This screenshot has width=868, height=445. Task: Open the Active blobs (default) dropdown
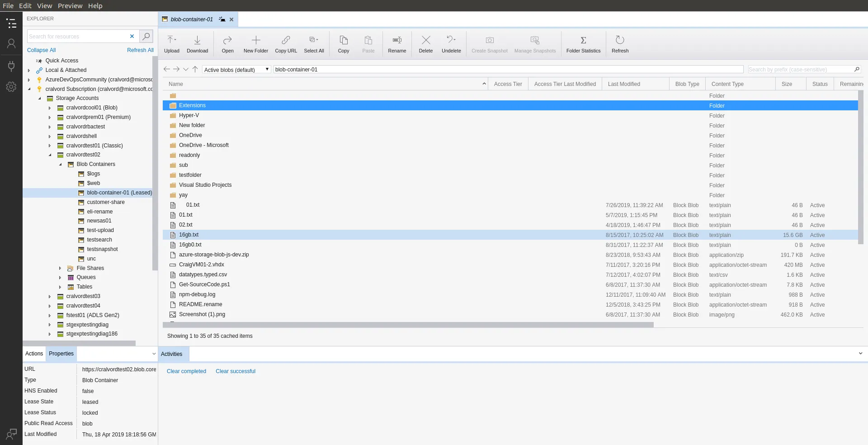click(x=236, y=70)
